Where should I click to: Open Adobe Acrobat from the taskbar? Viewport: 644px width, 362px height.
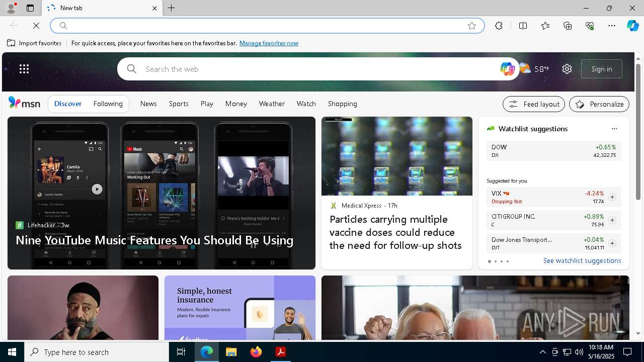pos(281,352)
